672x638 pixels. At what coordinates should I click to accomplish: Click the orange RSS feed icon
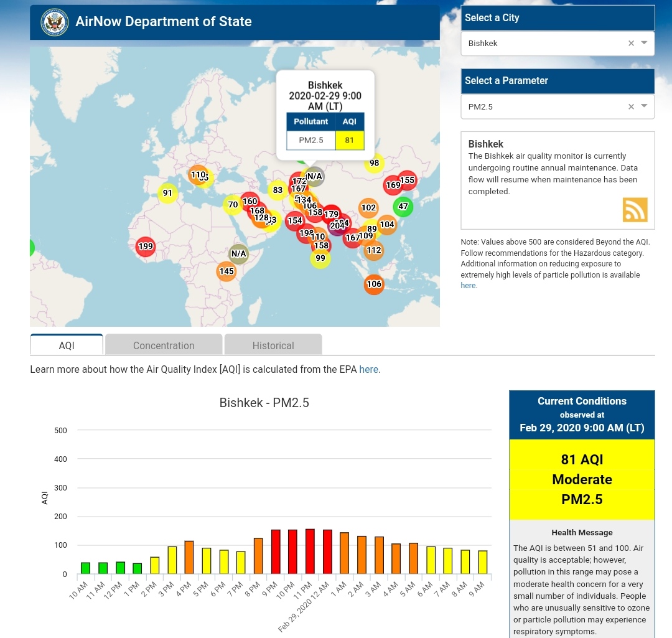[635, 210]
